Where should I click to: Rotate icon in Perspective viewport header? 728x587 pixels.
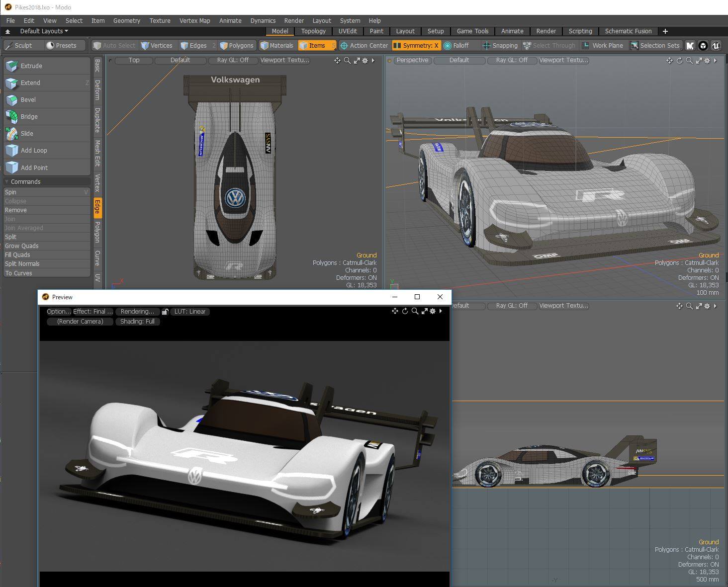point(679,60)
